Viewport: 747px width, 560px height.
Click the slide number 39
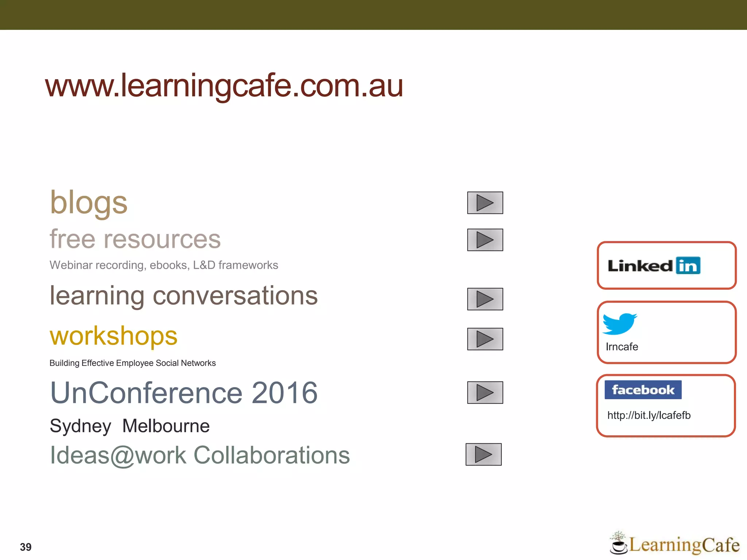tap(26, 547)
